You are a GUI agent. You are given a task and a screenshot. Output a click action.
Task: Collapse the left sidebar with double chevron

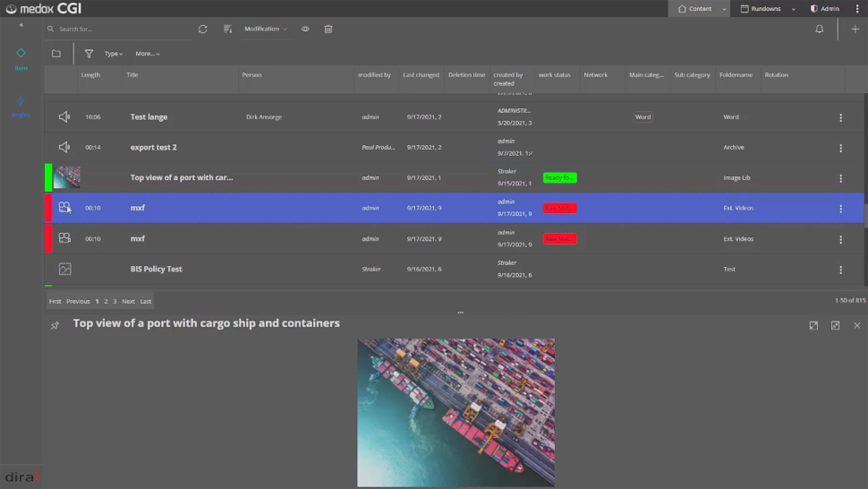tap(21, 25)
